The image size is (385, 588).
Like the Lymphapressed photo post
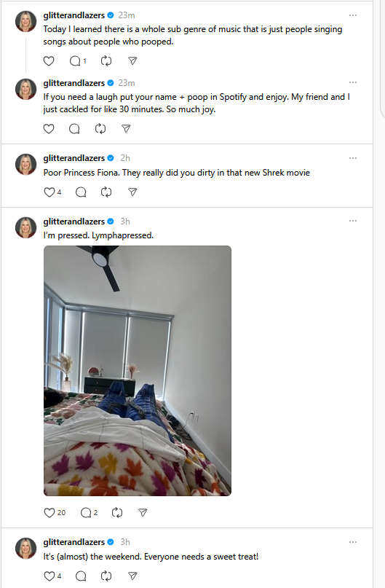55,513
